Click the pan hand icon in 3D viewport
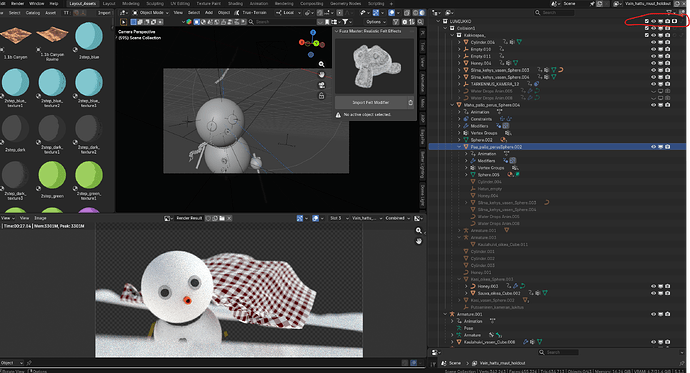Viewport: 690px width, 373px height. (x=321, y=75)
